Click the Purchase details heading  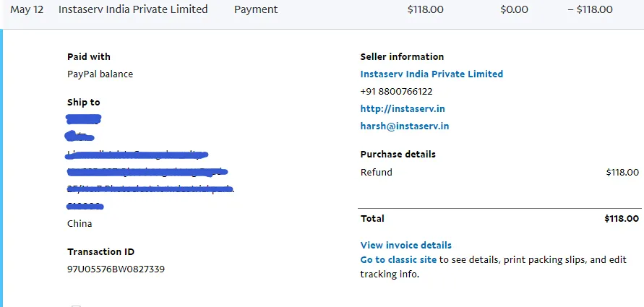pos(398,155)
